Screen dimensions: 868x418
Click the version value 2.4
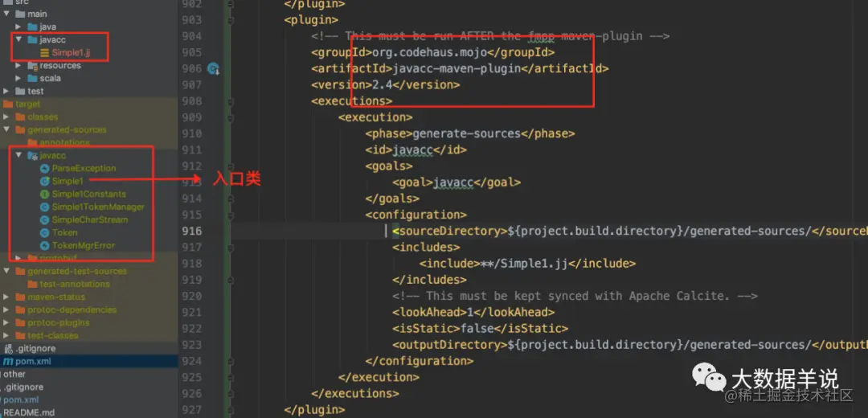[383, 85]
